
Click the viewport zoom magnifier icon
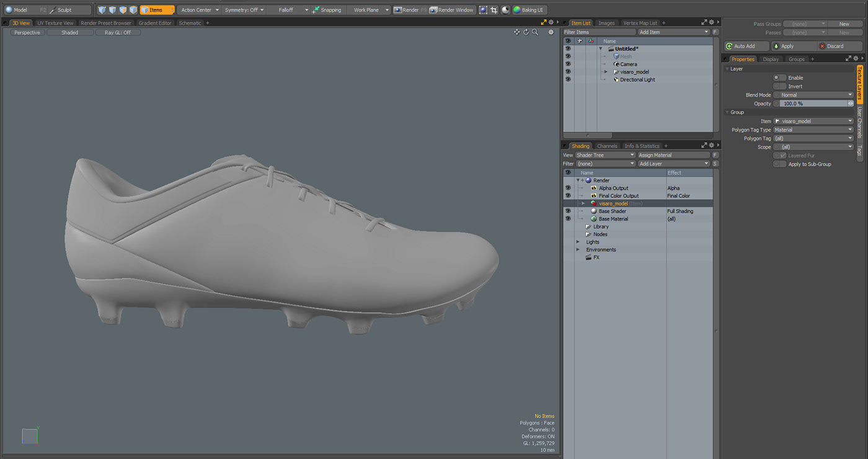pyautogui.click(x=536, y=32)
